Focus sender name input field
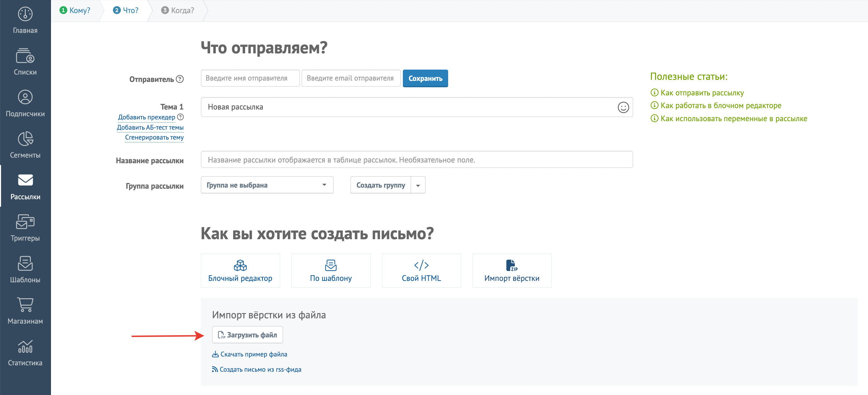Screen dimensions: 868x395 click(250, 78)
